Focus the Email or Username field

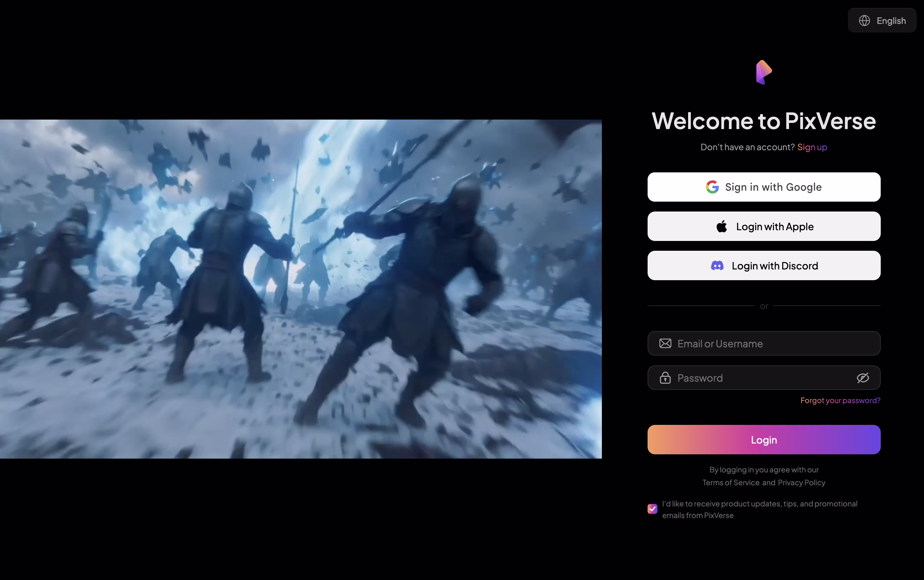coord(764,343)
